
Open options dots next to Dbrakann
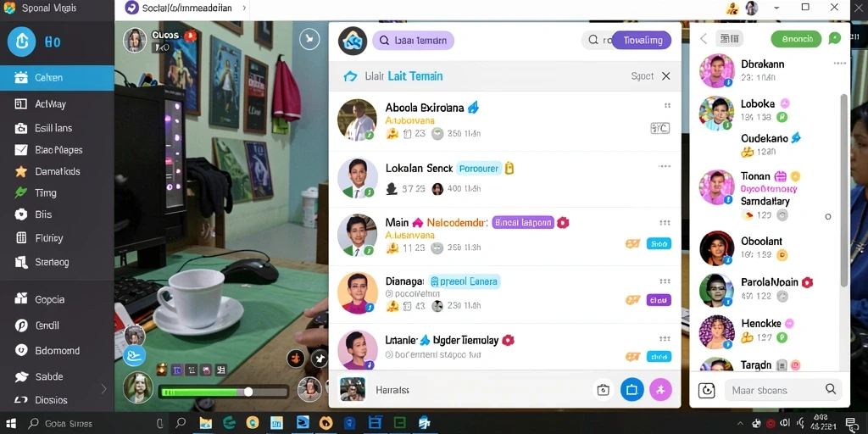tap(839, 63)
